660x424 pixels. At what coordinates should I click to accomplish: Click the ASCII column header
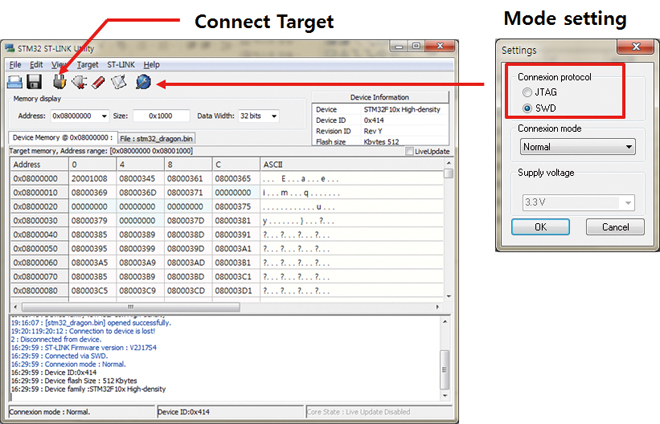click(352, 165)
